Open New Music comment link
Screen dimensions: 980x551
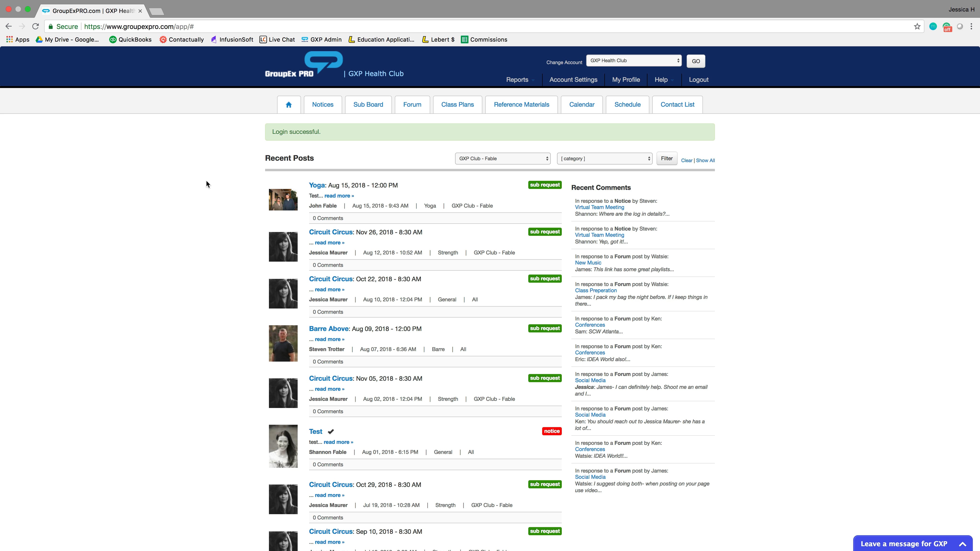[588, 263]
